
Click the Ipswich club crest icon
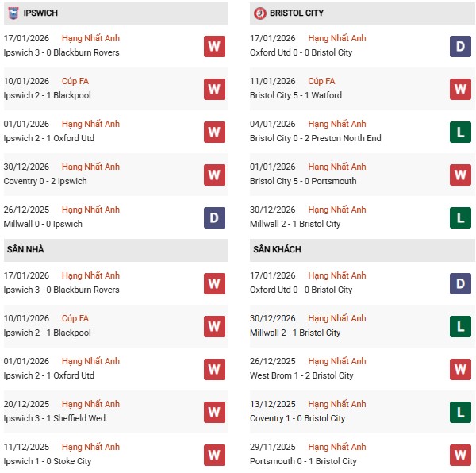(13, 13)
